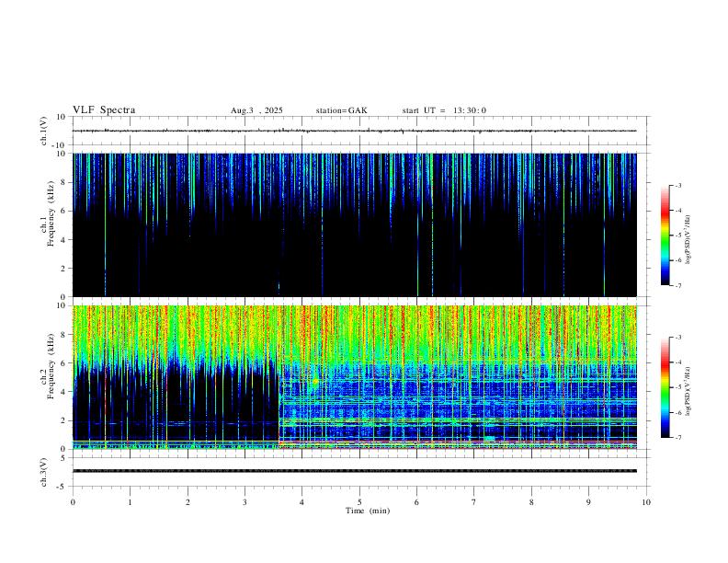Image resolution: width=728 pixels, height=563 pixels.
Task: Click the "-7" tick on ch.1 colorbar
Action: [677, 285]
